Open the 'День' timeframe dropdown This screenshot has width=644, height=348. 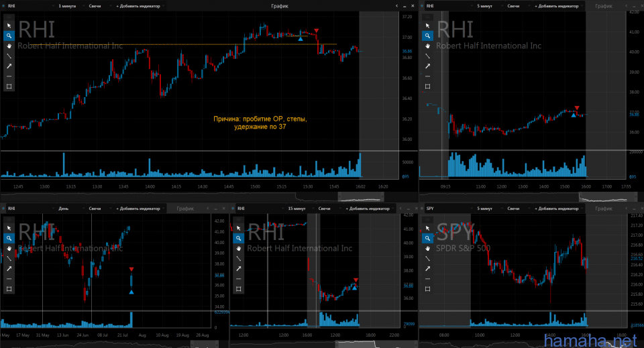pos(70,209)
